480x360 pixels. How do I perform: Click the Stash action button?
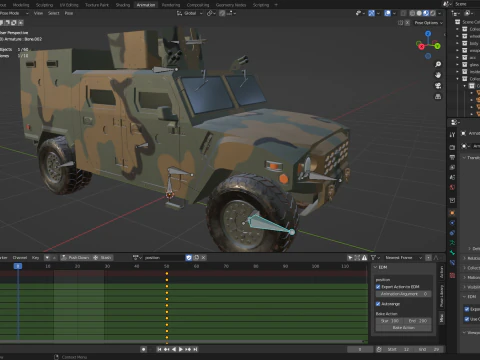[103, 258]
